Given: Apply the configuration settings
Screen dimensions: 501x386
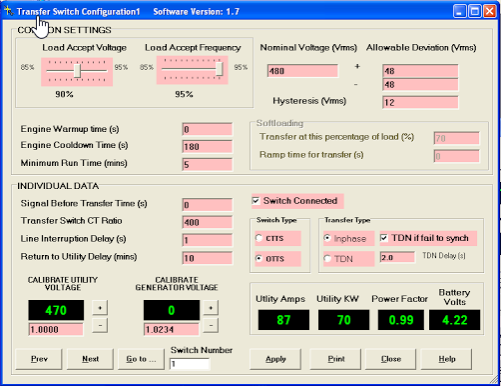Looking at the screenshot, I should [275, 359].
